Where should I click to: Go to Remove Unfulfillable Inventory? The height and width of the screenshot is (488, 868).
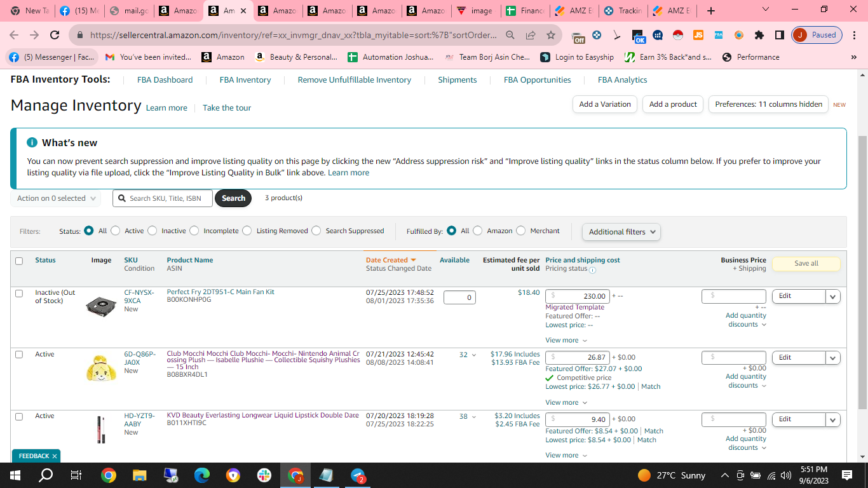[x=355, y=80]
